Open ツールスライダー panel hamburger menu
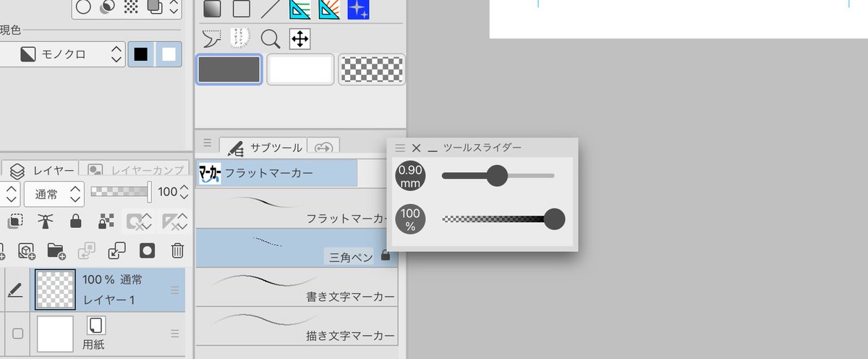The height and width of the screenshot is (359, 868). [400, 148]
